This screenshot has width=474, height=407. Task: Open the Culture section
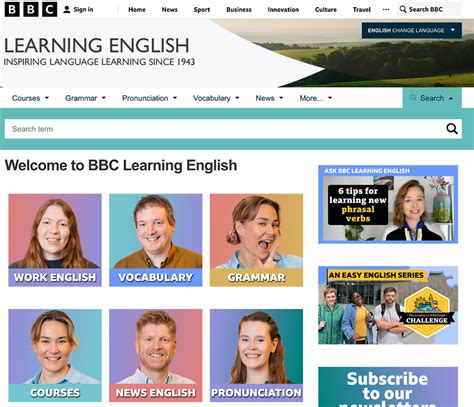pos(326,9)
